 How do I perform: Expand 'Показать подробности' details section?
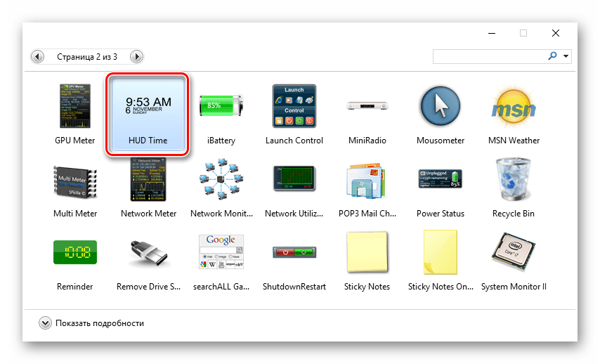pos(46,323)
